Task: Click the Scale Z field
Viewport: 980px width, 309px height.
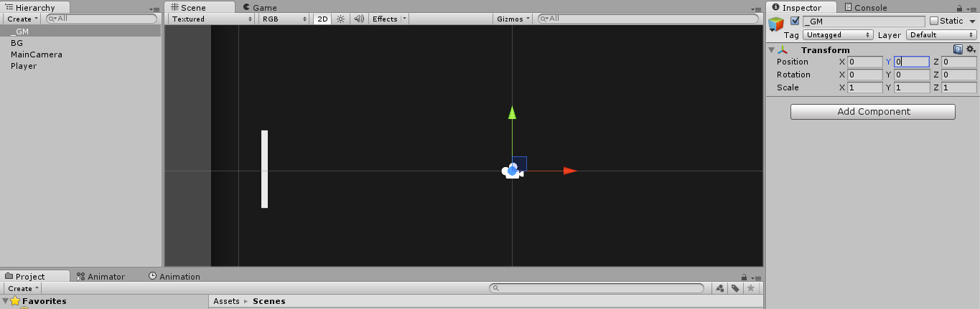Action: point(958,87)
